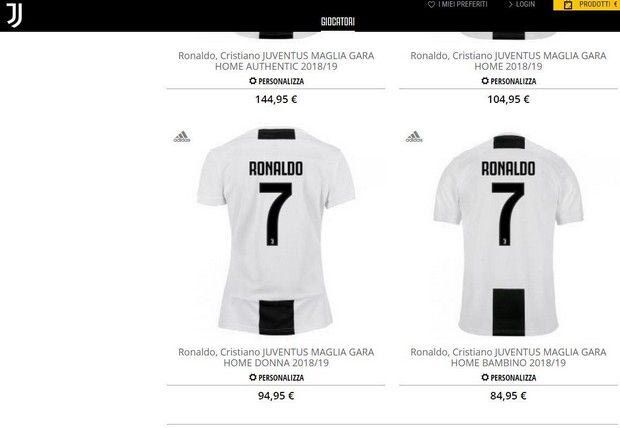This screenshot has height=428, width=620.
Task: Click the gear icon under Home Bambino jersey
Action: [x=485, y=377]
